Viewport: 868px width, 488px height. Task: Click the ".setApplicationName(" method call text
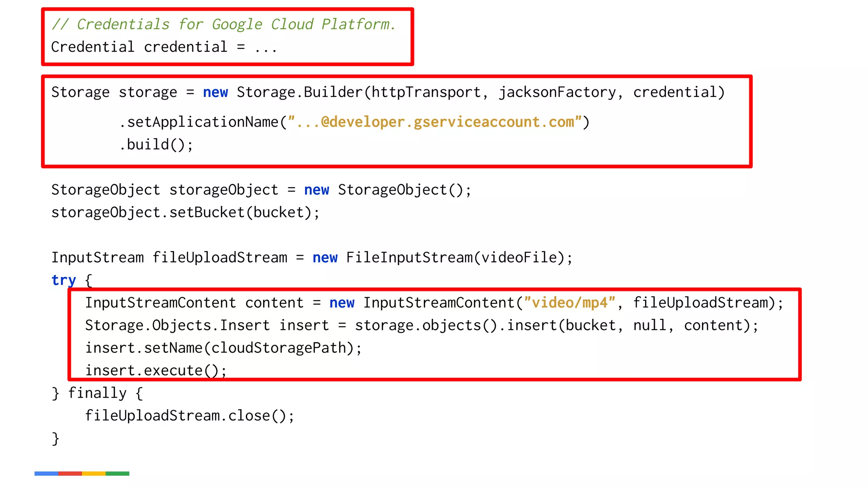coord(203,122)
